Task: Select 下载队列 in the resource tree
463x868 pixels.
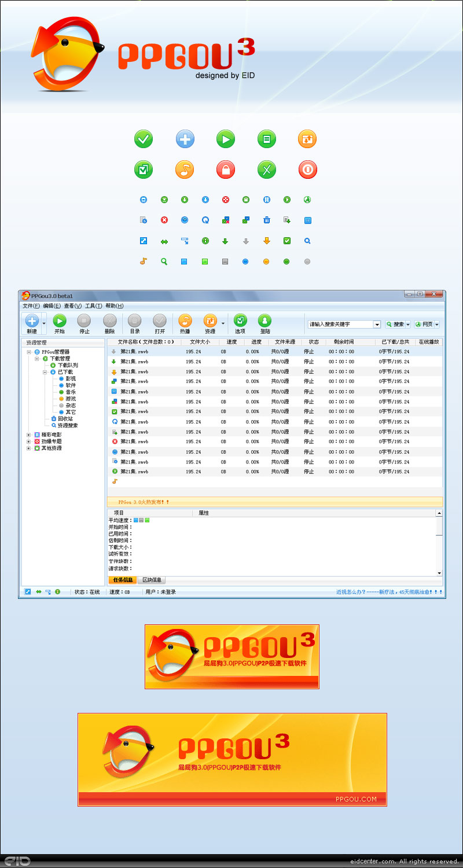Action: [x=68, y=365]
